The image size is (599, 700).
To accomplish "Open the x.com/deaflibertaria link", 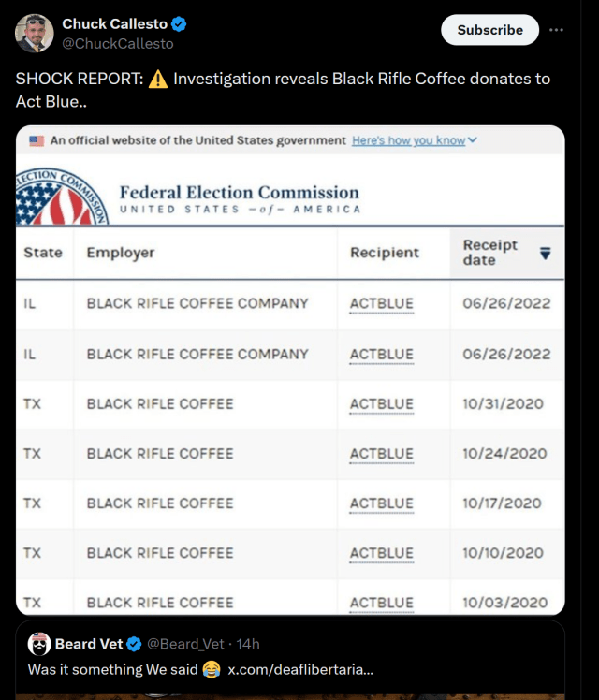I will [299, 670].
